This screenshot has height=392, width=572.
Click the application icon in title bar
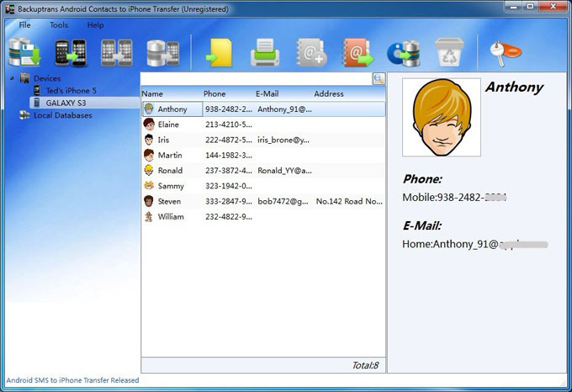point(10,9)
